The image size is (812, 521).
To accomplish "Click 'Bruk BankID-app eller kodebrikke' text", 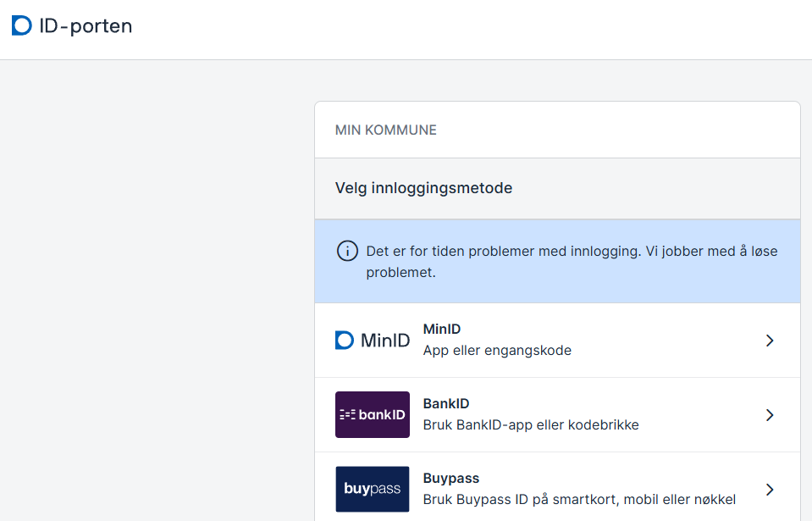I will (531, 425).
